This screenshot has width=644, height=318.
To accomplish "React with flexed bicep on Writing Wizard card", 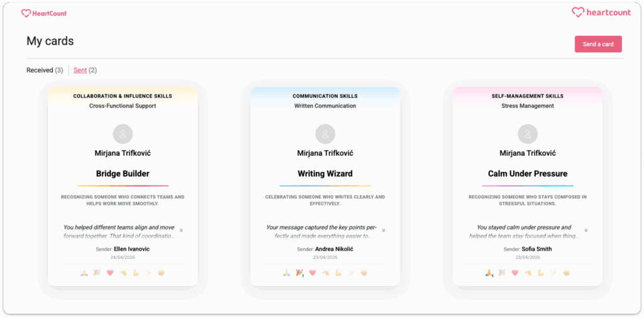I will coord(338,273).
